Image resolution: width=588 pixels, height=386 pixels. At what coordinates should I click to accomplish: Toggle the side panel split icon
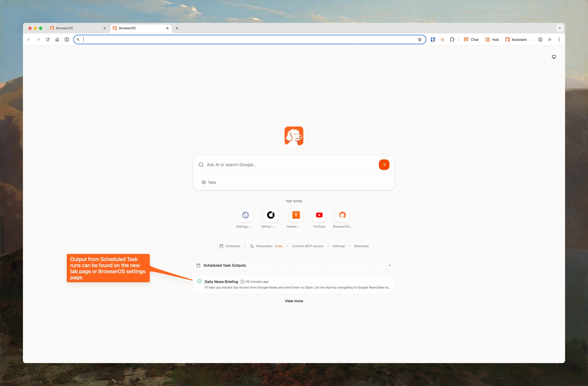tap(67, 40)
